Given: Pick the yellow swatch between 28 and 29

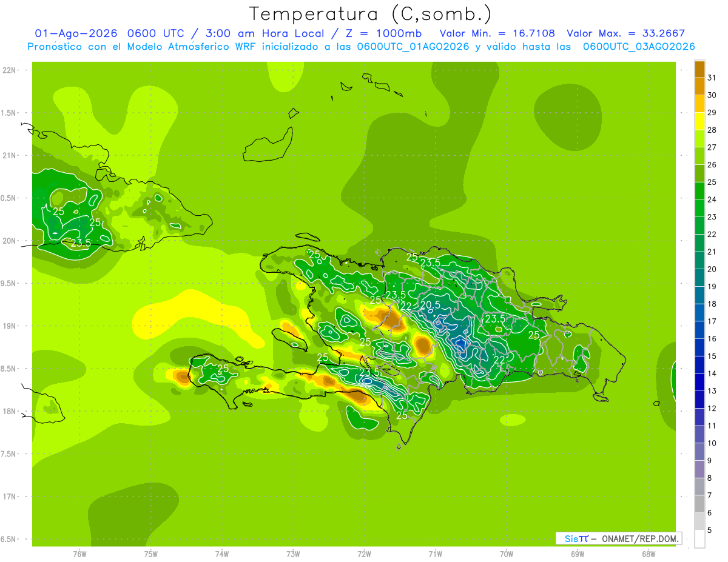Looking at the screenshot, I should (699, 121).
